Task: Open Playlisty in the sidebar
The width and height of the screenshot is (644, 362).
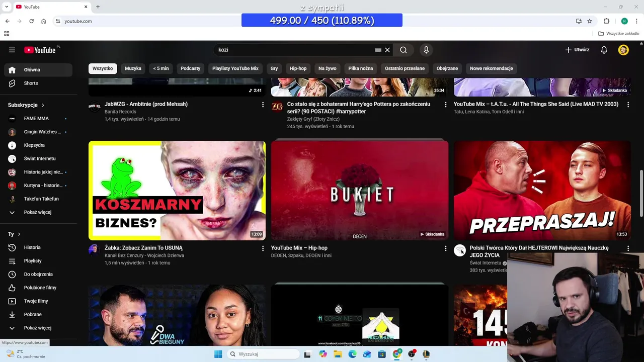Action: pos(38,261)
